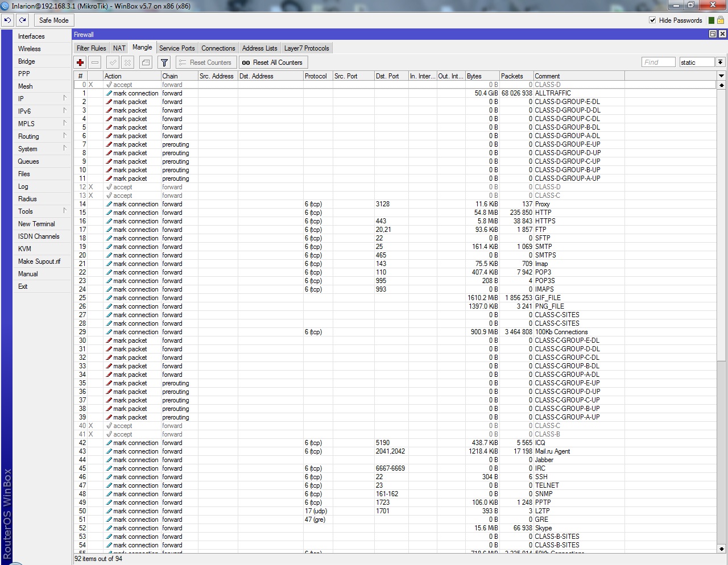Click the Undo arrow icon

[7, 20]
